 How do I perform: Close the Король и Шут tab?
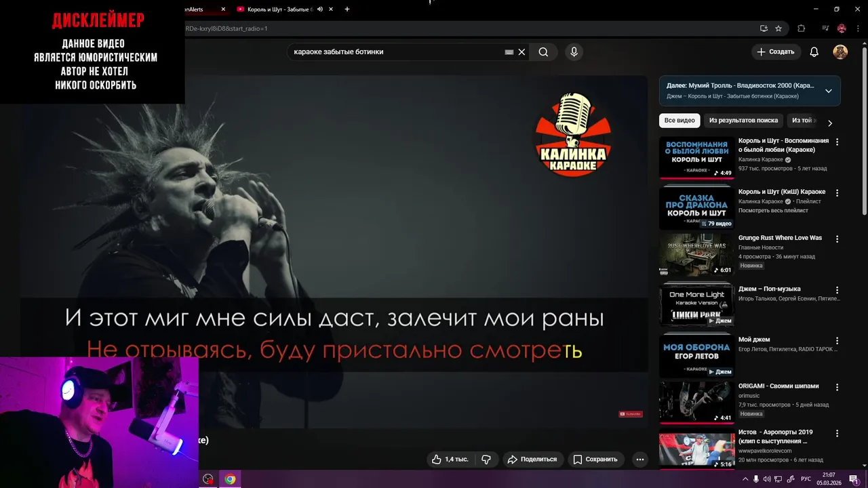[331, 9]
